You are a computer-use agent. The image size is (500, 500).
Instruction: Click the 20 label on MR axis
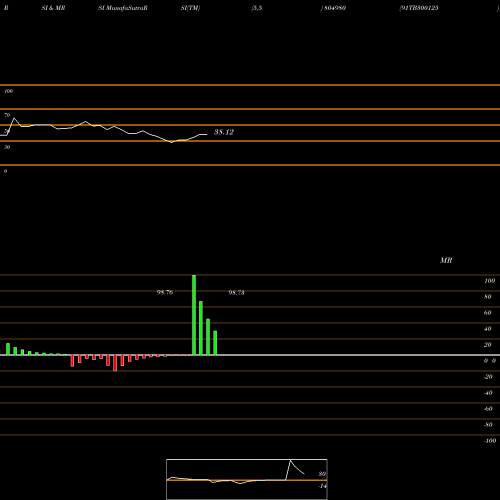[488, 345]
